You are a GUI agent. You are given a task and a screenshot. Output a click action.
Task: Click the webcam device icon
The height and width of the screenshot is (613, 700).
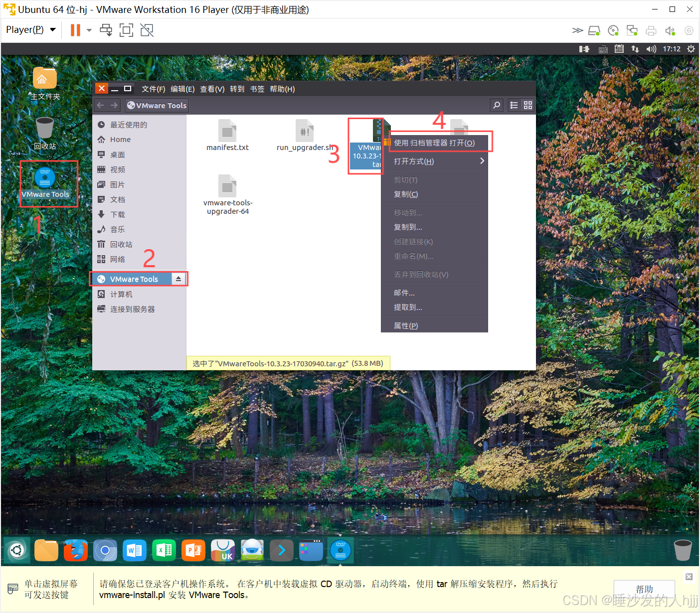click(x=689, y=31)
